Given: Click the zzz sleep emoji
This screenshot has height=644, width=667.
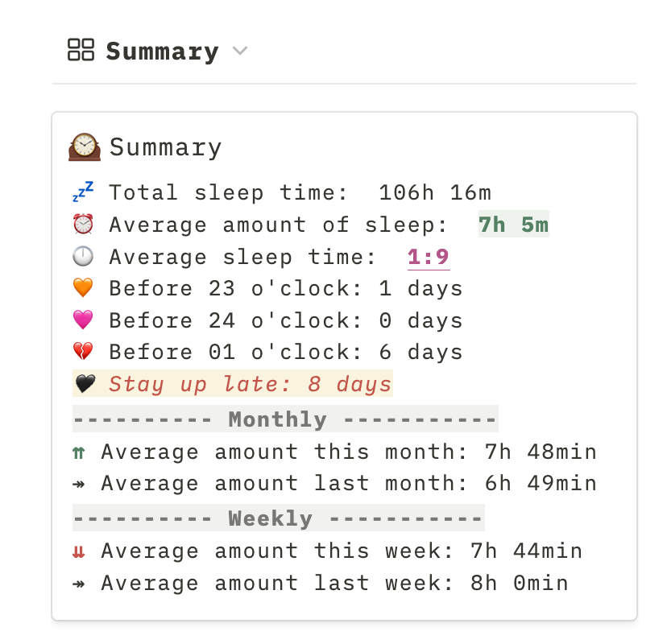Looking at the screenshot, I should (83, 192).
